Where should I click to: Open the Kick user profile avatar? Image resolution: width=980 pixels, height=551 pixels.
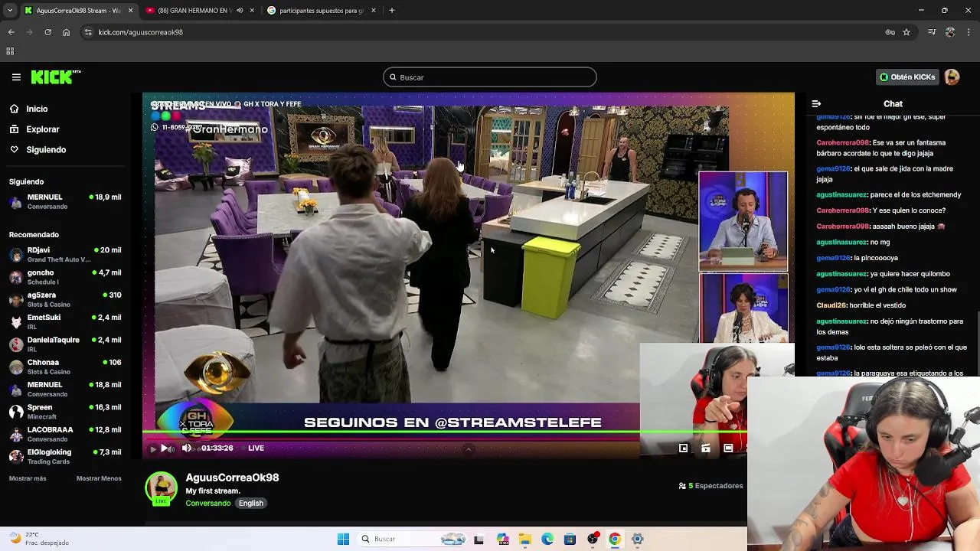click(952, 77)
